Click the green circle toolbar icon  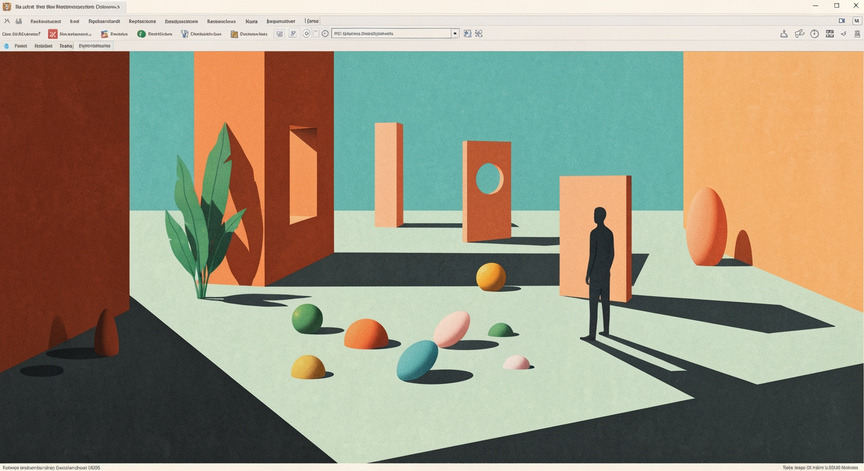tap(141, 34)
